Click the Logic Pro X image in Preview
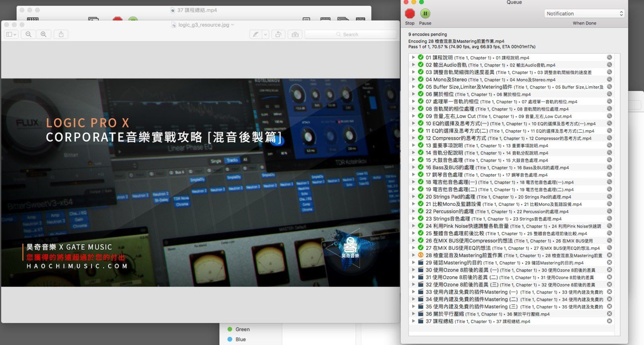Viewport: 644px width, 345px height. (x=200, y=183)
